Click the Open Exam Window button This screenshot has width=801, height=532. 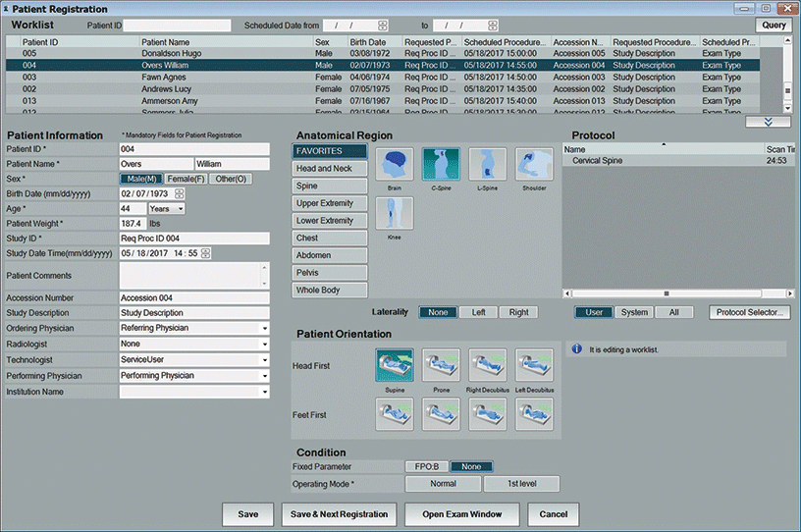461,514
